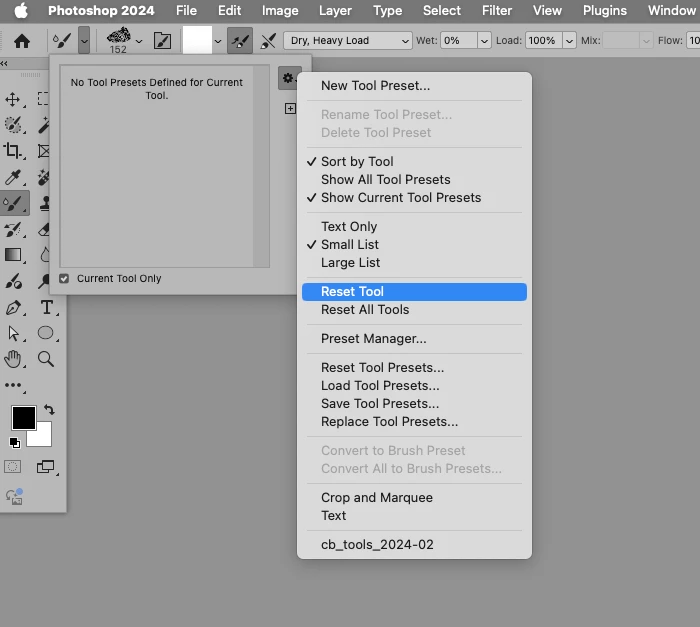Toggle Current Tool Only checkbox
Viewport: 700px width, 627px height.
[x=64, y=279]
